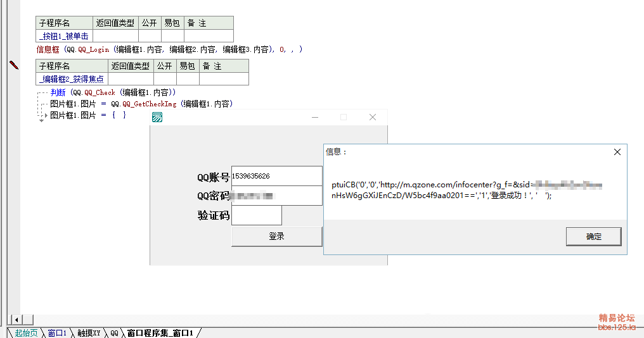This screenshot has height=338, width=644.
Task: Close the login window
Action: (x=373, y=117)
